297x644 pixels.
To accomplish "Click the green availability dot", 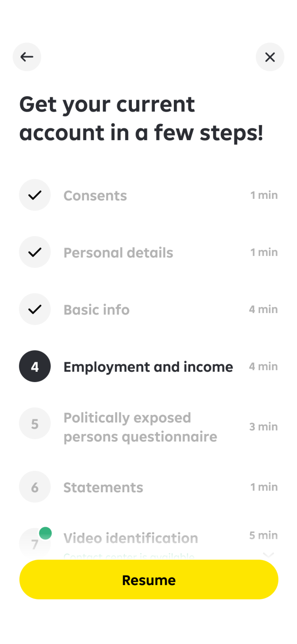I will click(x=46, y=533).
